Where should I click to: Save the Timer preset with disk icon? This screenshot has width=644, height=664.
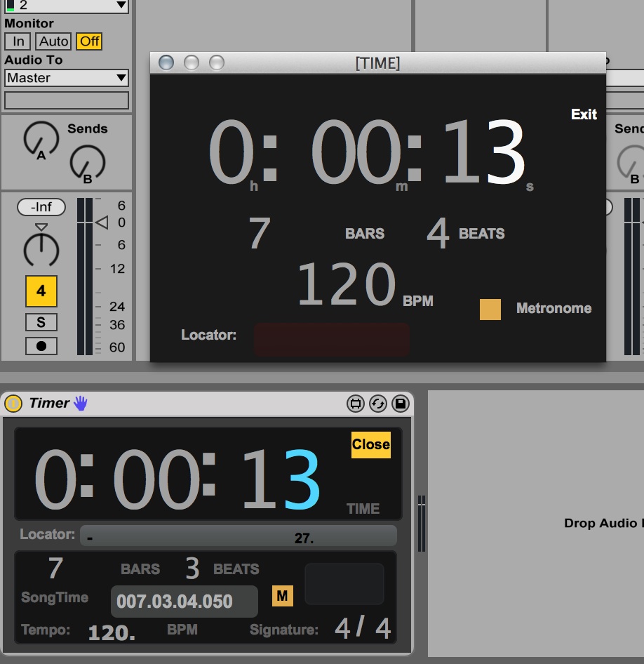coord(400,404)
